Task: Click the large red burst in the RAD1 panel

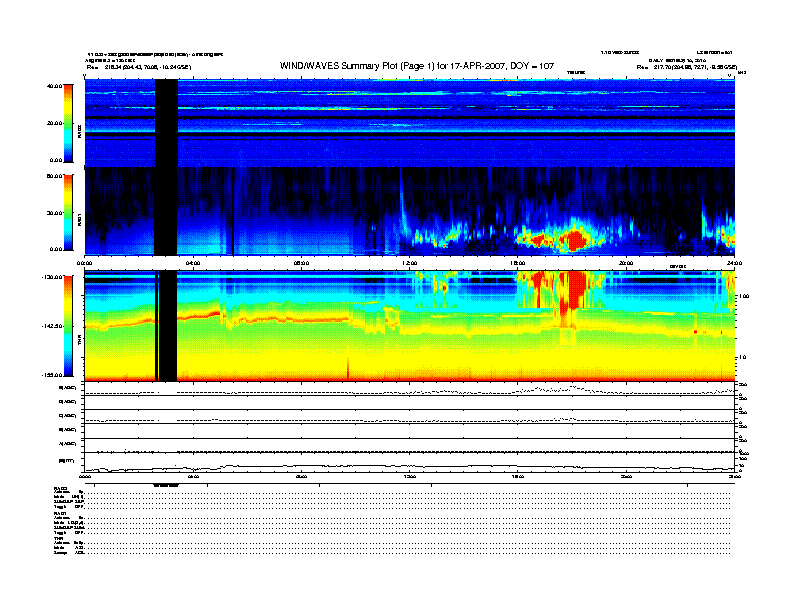Action: point(574,240)
